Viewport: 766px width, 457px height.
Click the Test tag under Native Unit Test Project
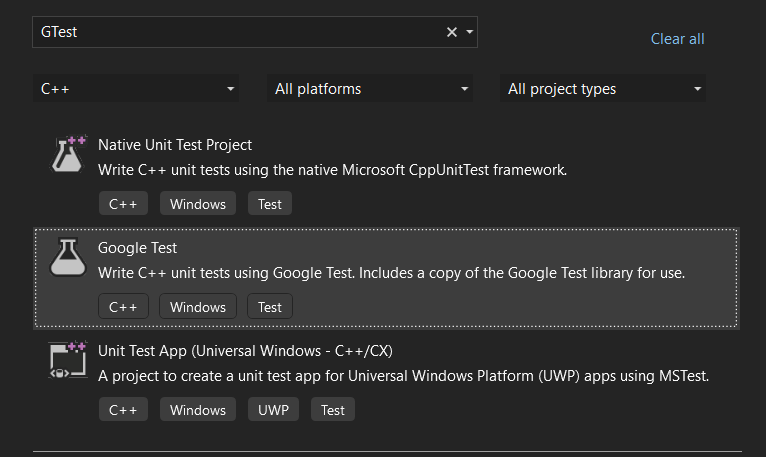[270, 204]
